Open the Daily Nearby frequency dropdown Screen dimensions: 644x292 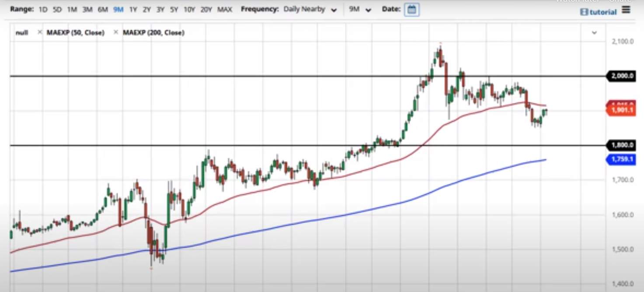click(x=310, y=9)
